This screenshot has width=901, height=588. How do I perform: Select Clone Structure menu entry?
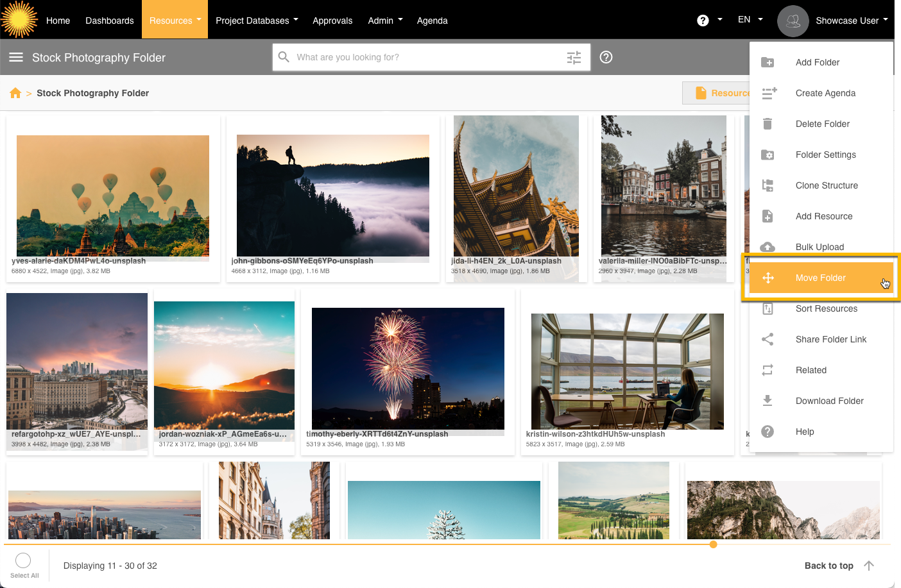pos(827,185)
